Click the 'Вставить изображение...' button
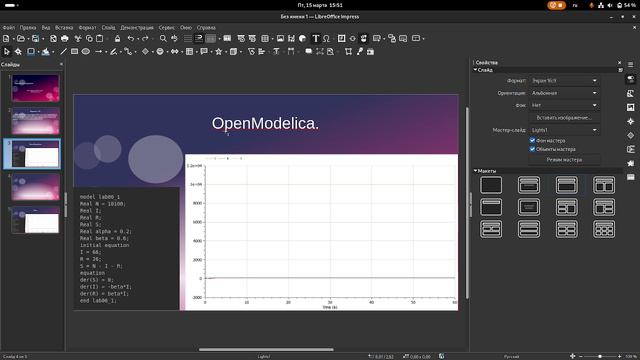The width and height of the screenshot is (640, 360). click(564, 118)
